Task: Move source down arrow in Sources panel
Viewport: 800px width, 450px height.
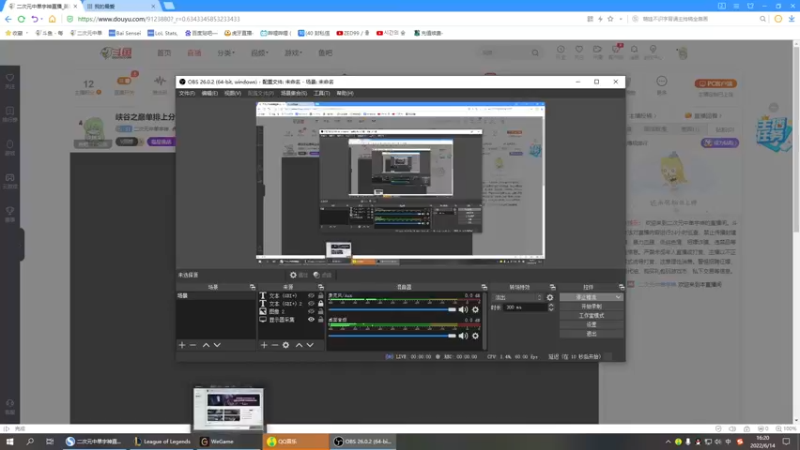Action: 310,345
